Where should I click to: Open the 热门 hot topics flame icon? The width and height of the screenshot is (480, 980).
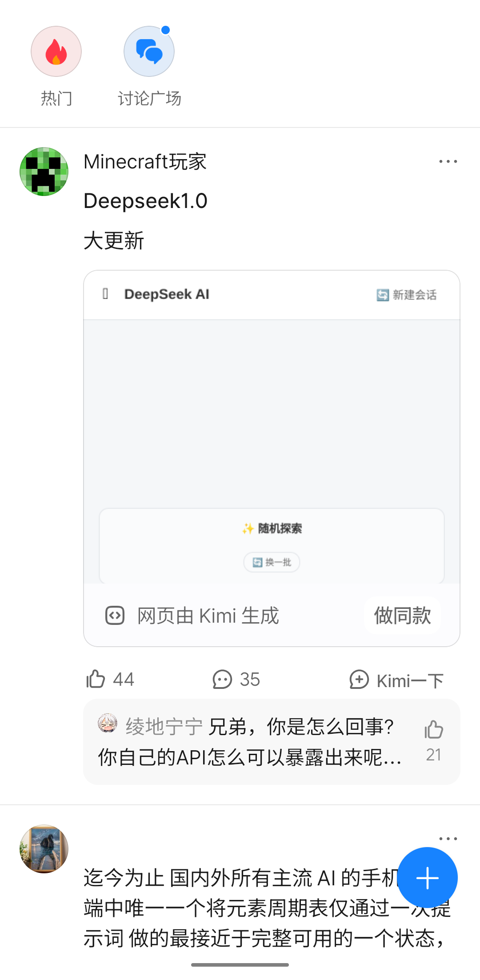click(56, 52)
